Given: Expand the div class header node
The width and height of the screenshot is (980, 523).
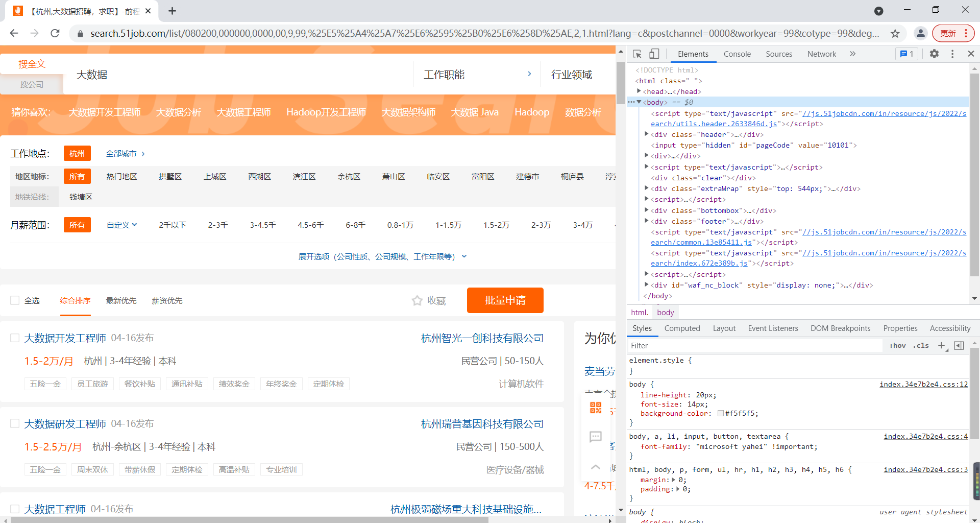Looking at the screenshot, I should pyautogui.click(x=647, y=134).
